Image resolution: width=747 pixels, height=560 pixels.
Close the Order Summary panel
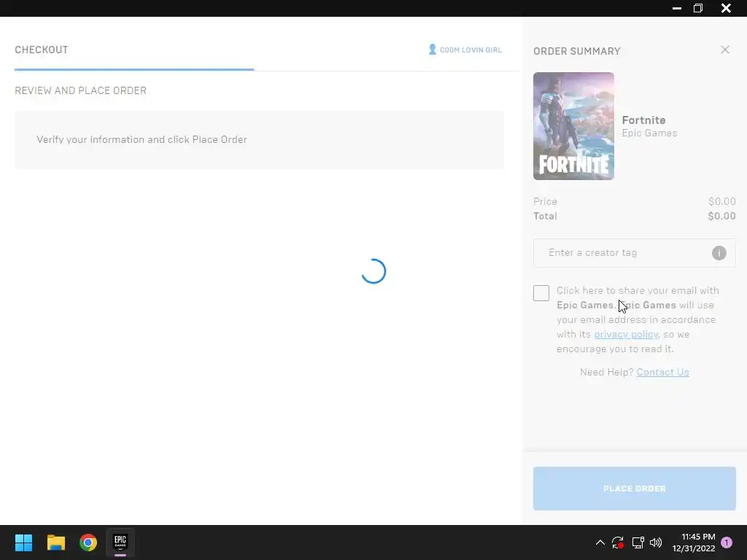724,50
